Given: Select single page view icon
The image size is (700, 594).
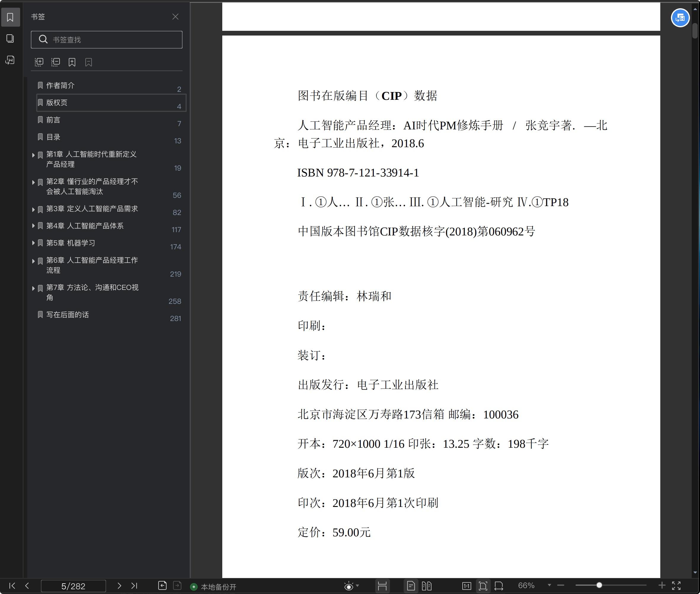Looking at the screenshot, I should [411, 586].
